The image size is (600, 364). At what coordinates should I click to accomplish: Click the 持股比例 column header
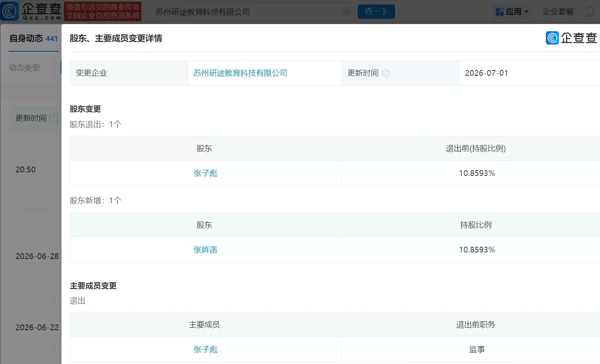(476, 225)
